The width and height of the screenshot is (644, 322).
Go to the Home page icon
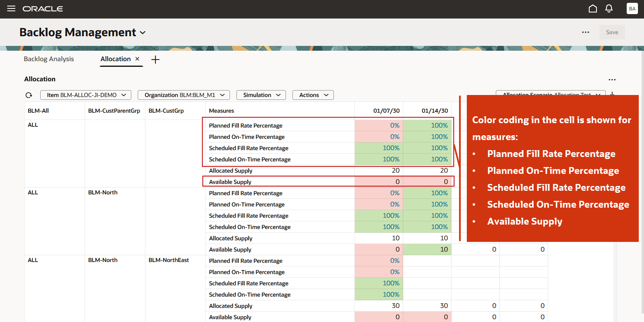click(x=593, y=8)
